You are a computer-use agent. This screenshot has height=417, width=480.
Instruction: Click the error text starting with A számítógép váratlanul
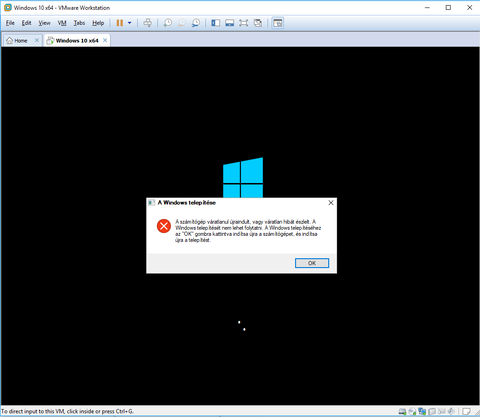coord(248,231)
